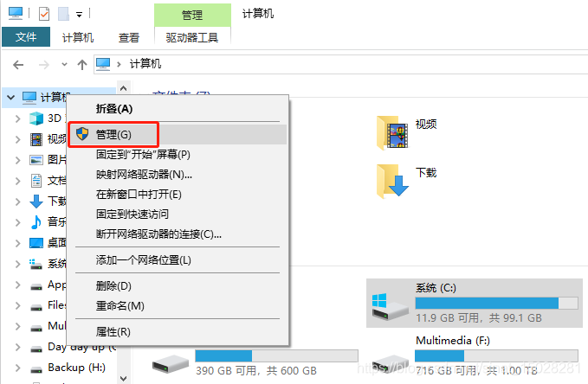Select the 3D objects cube icon
Screen dimensions: 588x384
(36, 118)
